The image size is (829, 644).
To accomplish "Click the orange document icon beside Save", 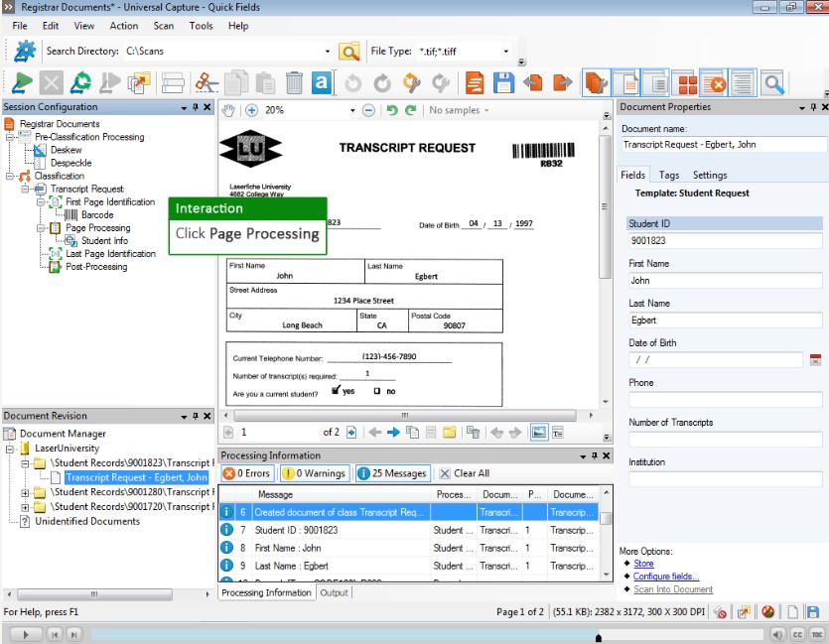I will (x=475, y=83).
